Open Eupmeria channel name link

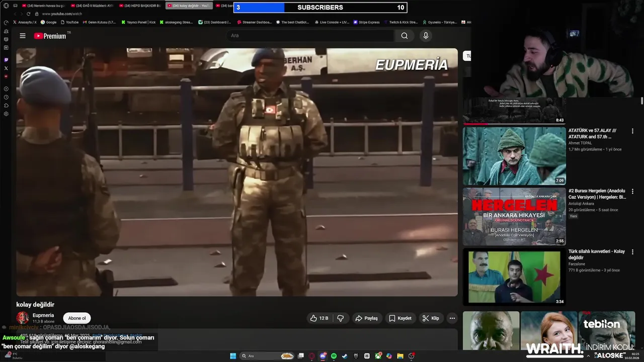43,315
